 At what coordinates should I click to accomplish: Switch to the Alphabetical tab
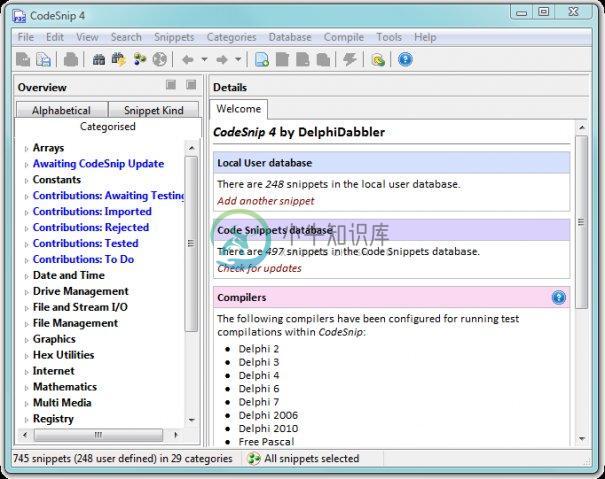[62, 110]
